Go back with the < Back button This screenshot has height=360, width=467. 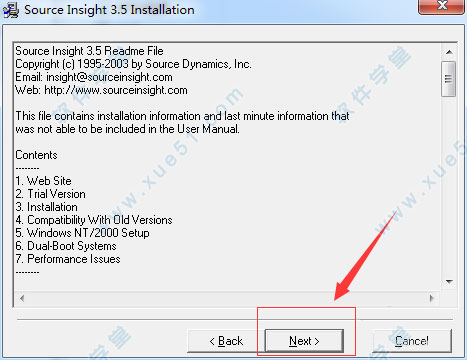coord(226,341)
